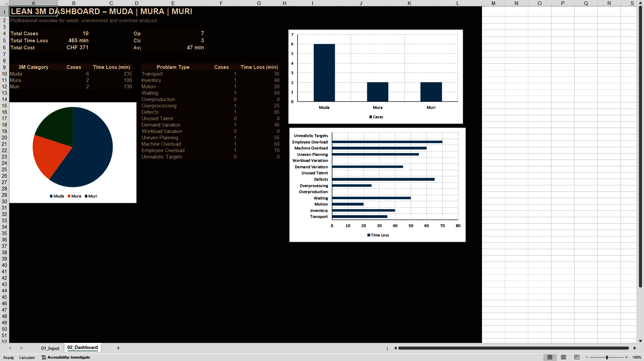Click the zoom in plus icon
This screenshot has height=361, width=644.
pos(626,357)
